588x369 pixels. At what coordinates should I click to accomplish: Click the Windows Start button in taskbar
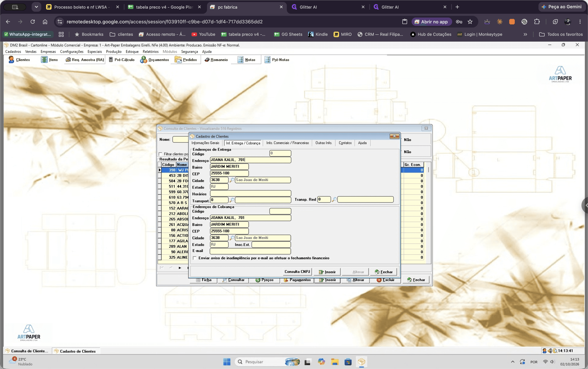click(x=227, y=362)
